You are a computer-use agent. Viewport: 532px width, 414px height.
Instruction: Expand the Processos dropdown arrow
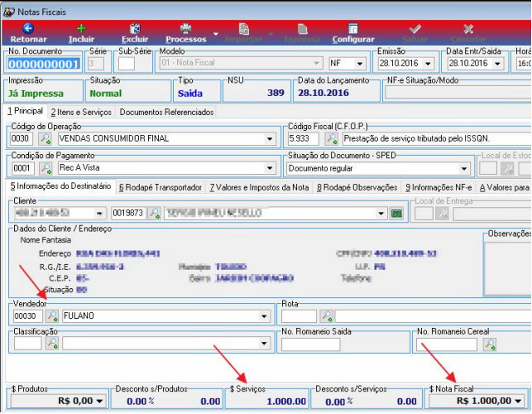click(x=215, y=34)
